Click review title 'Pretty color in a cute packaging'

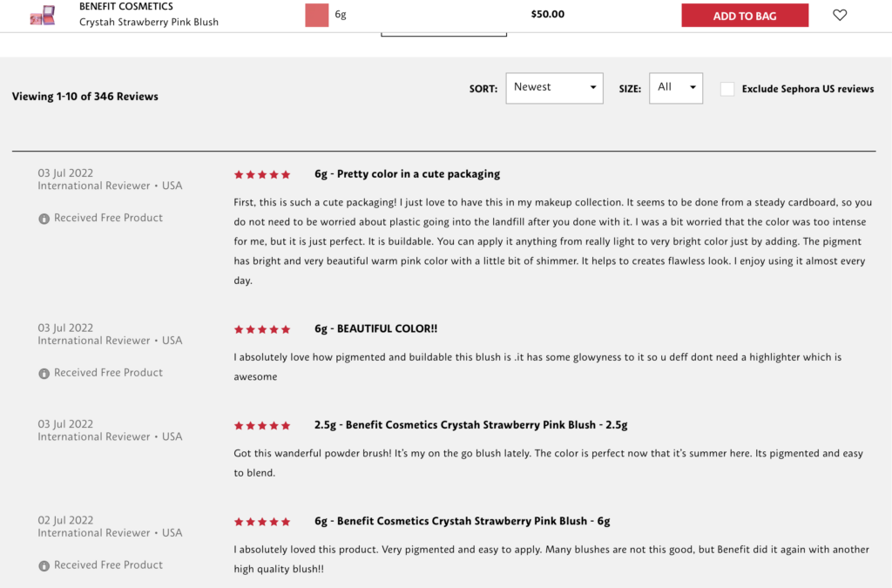[405, 173]
